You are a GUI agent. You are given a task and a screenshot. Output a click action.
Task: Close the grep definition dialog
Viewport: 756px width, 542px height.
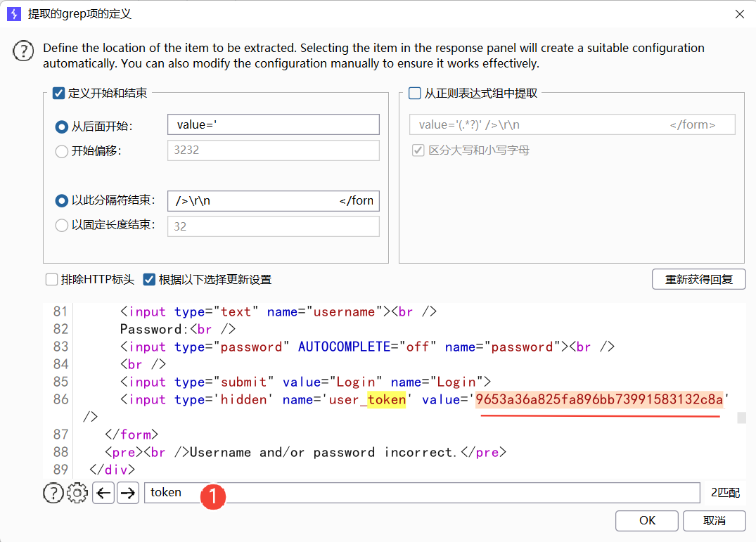(x=740, y=14)
